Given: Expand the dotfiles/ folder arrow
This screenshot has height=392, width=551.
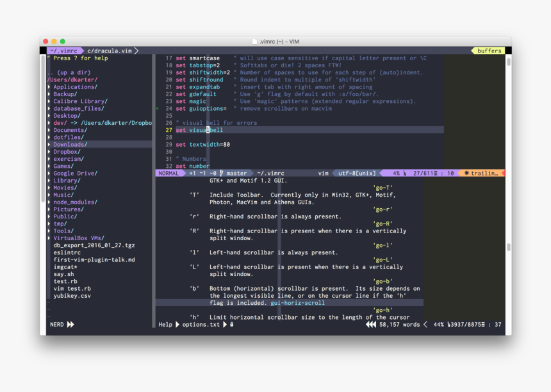Looking at the screenshot, I should click(49, 137).
